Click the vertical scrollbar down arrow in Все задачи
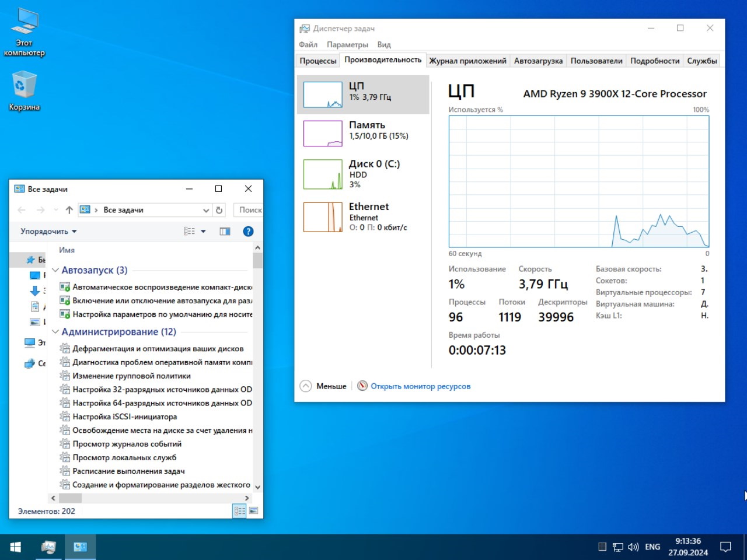The height and width of the screenshot is (560, 747). [x=257, y=487]
